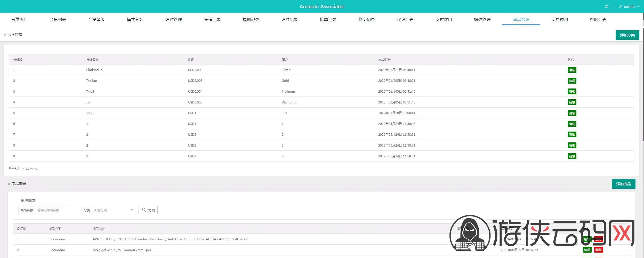The width and height of the screenshot is (644, 258).
Task: Go to the 会员列表 tab
Action: pyautogui.click(x=58, y=19)
